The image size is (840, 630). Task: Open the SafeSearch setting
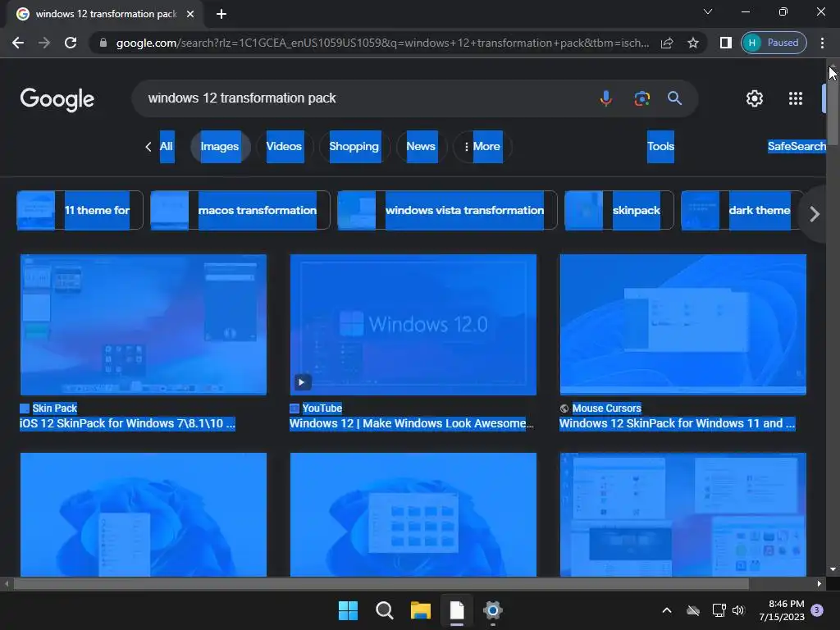click(797, 146)
